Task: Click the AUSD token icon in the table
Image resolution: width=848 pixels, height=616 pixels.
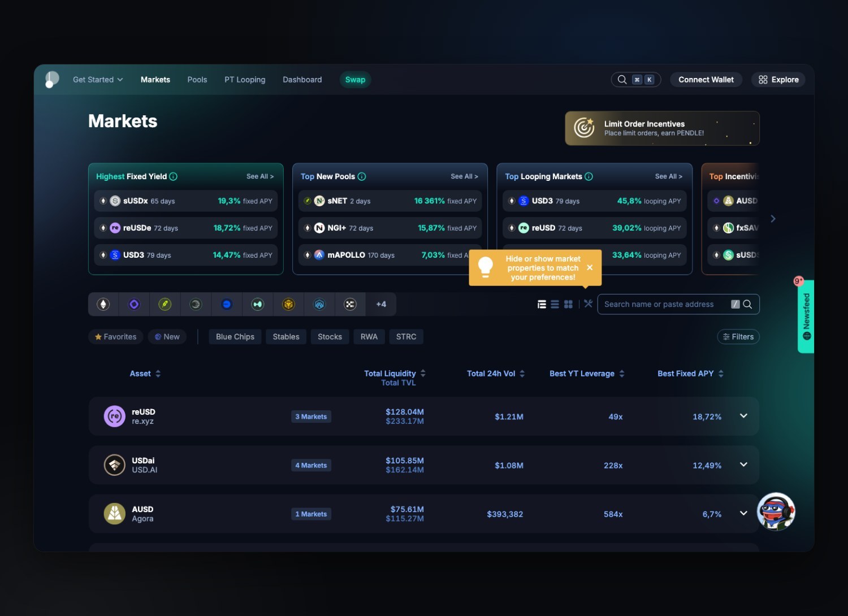Action: 115,514
